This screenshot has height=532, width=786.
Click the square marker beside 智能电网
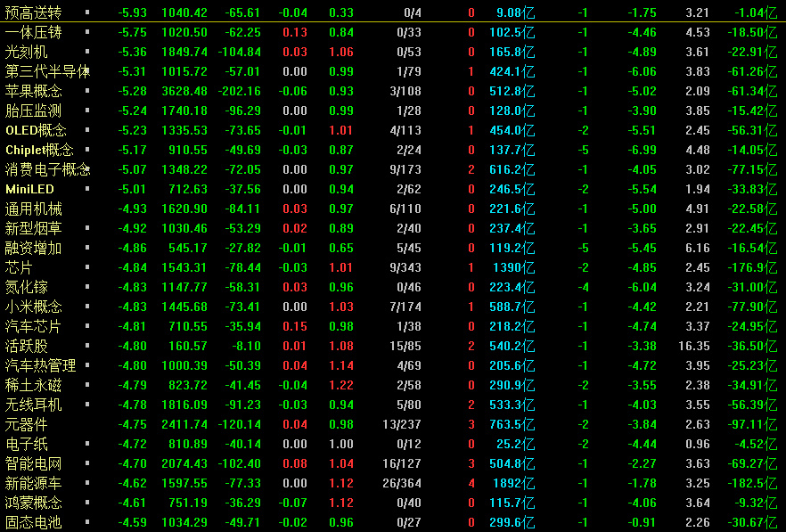[x=87, y=463]
